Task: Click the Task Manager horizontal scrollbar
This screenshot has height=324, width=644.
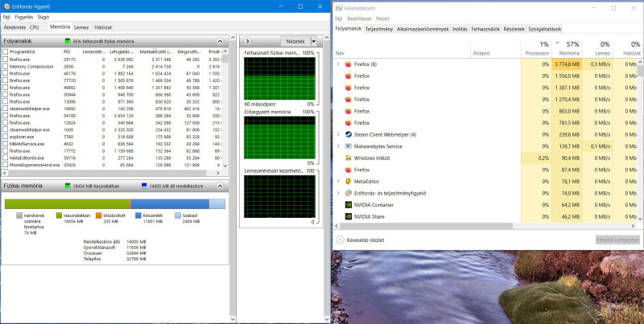Action: point(425,226)
